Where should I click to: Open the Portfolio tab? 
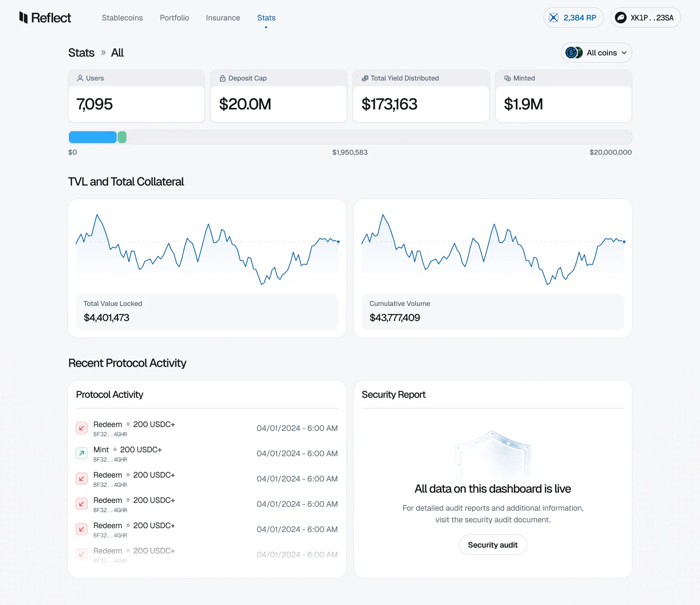(175, 18)
